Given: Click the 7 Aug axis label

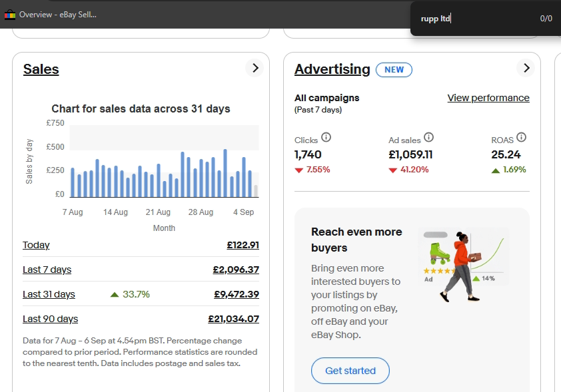Looking at the screenshot, I should (73, 212).
